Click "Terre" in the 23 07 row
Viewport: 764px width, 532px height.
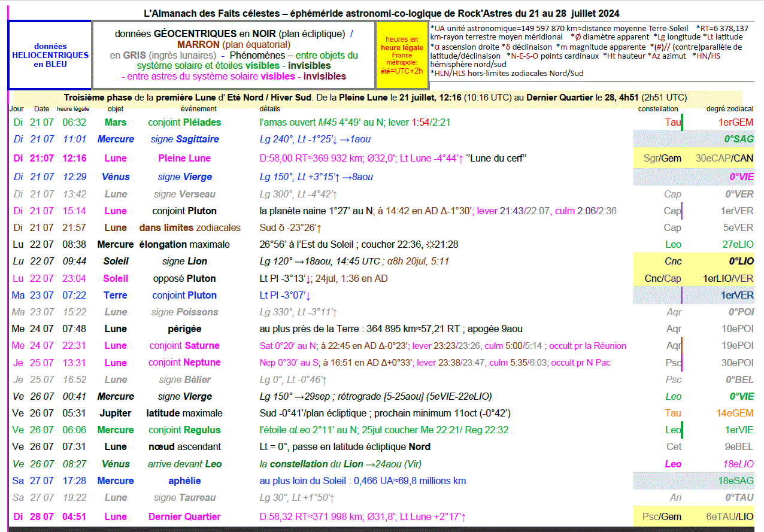click(x=116, y=295)
